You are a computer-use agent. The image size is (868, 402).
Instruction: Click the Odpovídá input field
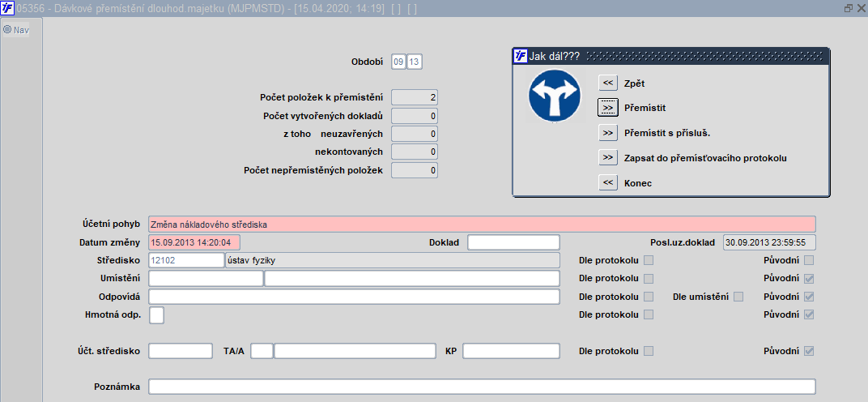click(x=355, y=297)
